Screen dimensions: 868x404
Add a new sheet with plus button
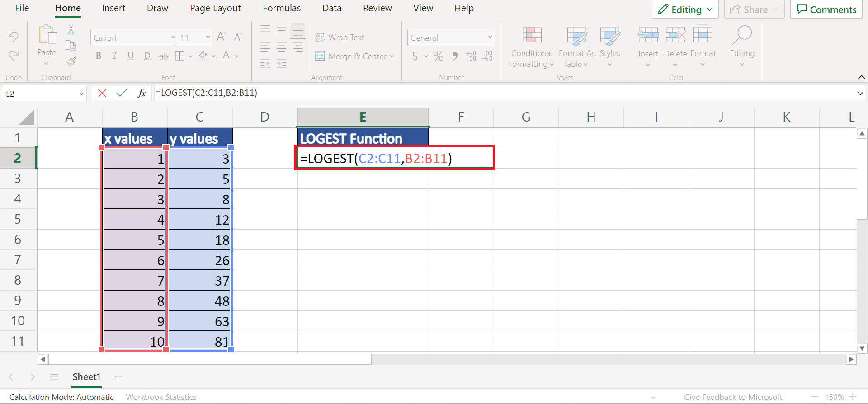118,377
